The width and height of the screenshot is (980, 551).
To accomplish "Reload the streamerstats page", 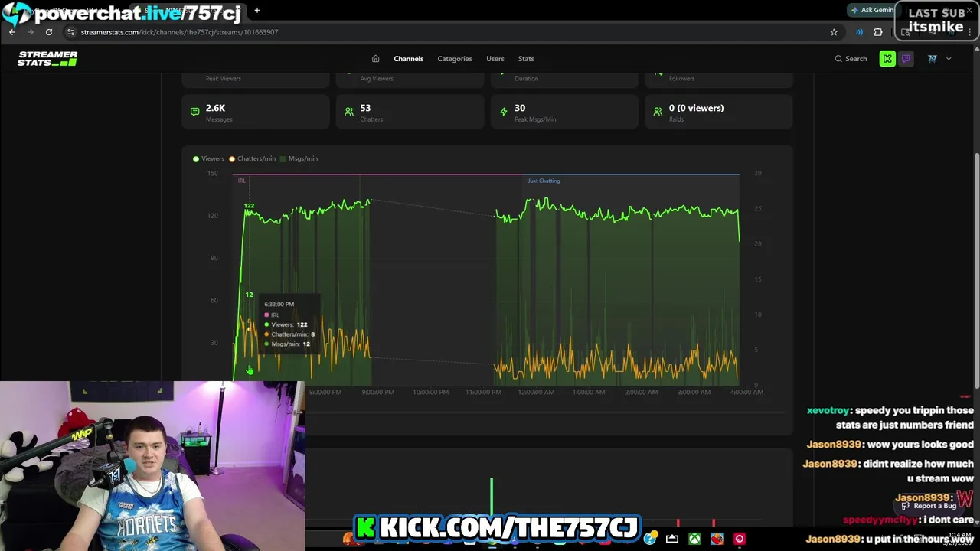I will (49, 32).
